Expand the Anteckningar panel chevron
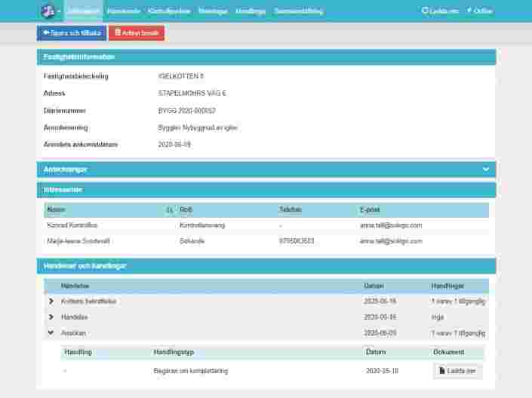 point(486,170)
